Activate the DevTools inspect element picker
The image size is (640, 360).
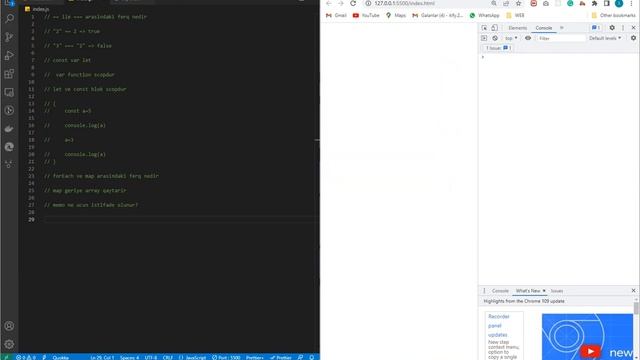click(484, 28)
